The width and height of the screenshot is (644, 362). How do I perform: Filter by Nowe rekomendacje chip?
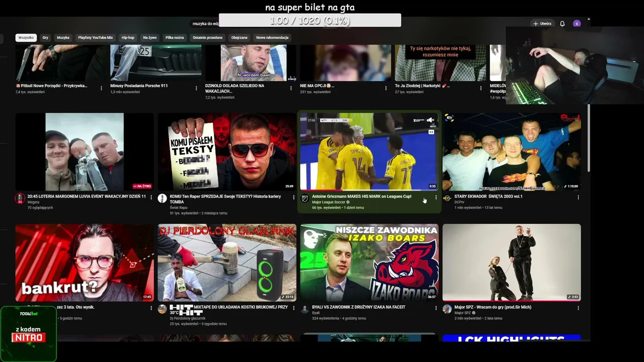click(272, 38)
